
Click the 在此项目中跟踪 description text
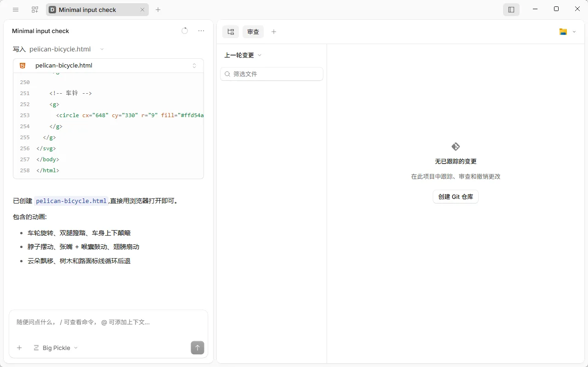pyautogui.click(x=456, y=176)
